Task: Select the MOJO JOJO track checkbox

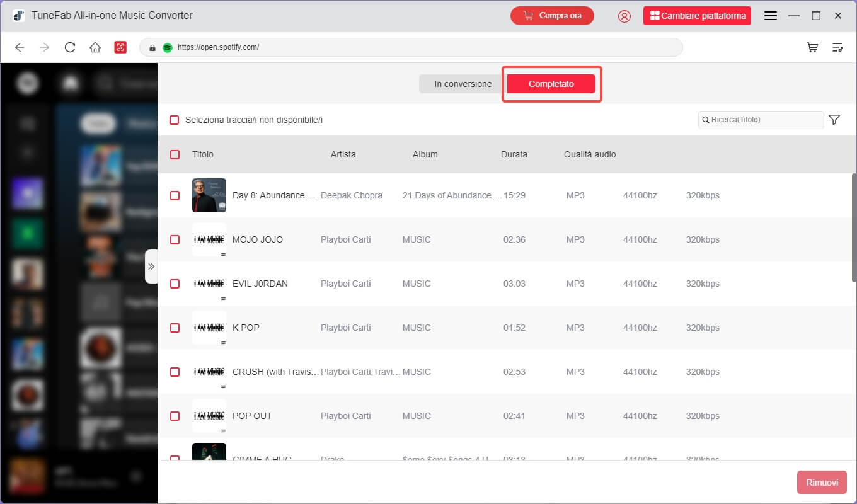Action: tap(175, 239)
